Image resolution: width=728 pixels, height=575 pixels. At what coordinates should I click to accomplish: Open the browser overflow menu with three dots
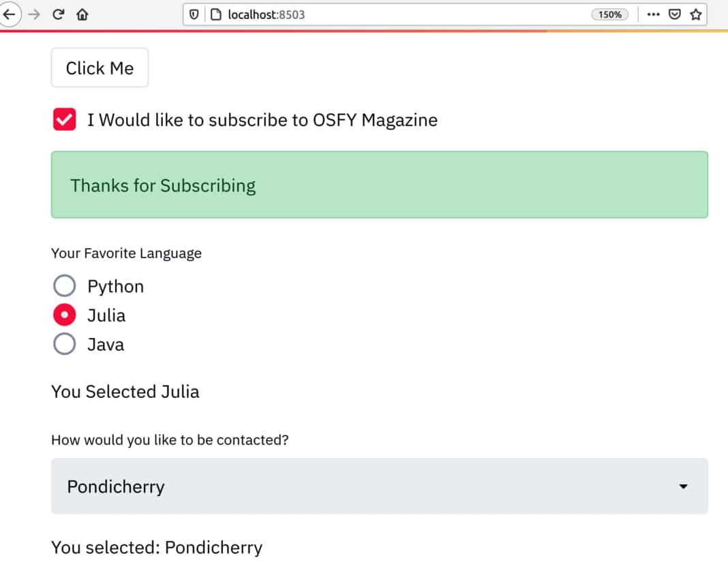point(653,13)
